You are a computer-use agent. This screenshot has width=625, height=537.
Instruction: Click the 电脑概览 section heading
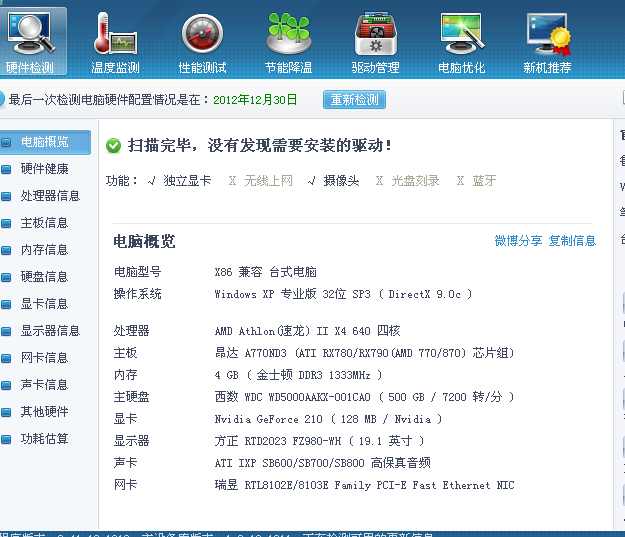point(144,241)
